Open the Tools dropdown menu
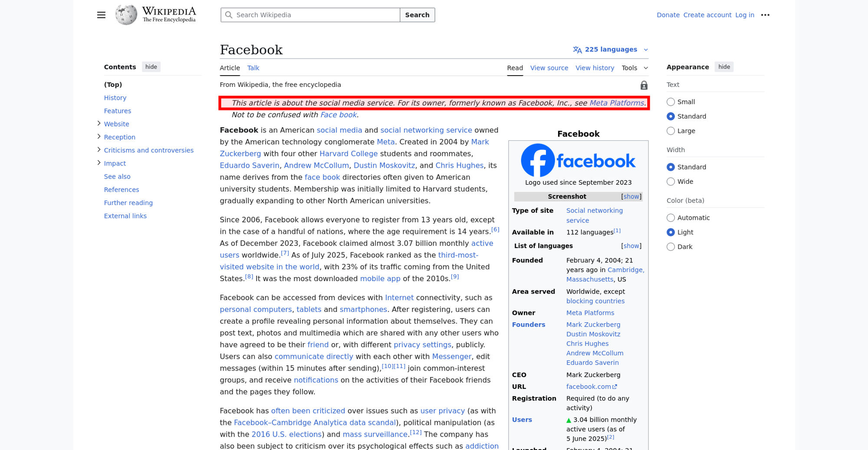The width and height of the screenshot is (868, 450). click(x=635, y=68)
